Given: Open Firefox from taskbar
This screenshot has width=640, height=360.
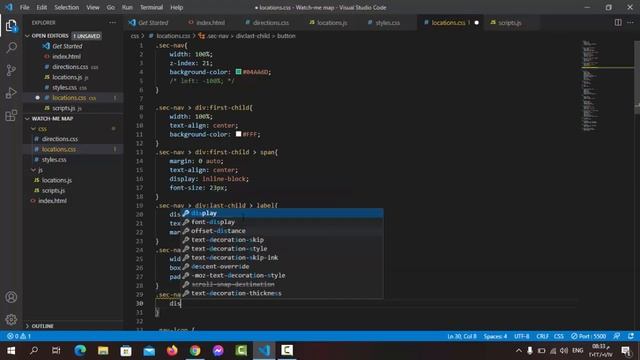Looking at the screenshot, I should [172, 351].
